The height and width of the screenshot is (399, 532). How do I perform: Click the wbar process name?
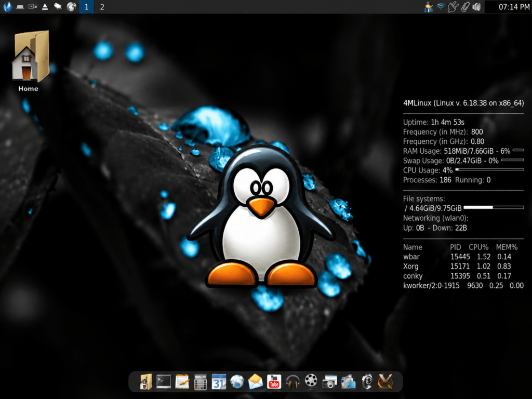coord(411,257)
